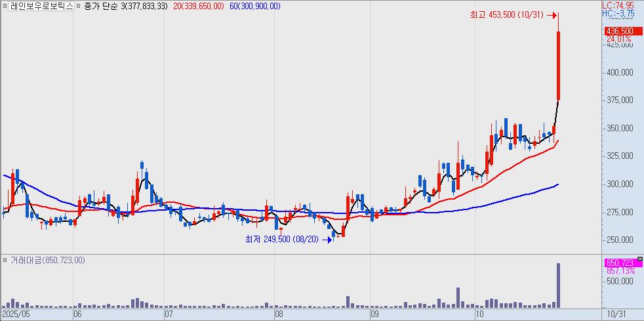Click the 250,000 price axis label

coord(619,240)
